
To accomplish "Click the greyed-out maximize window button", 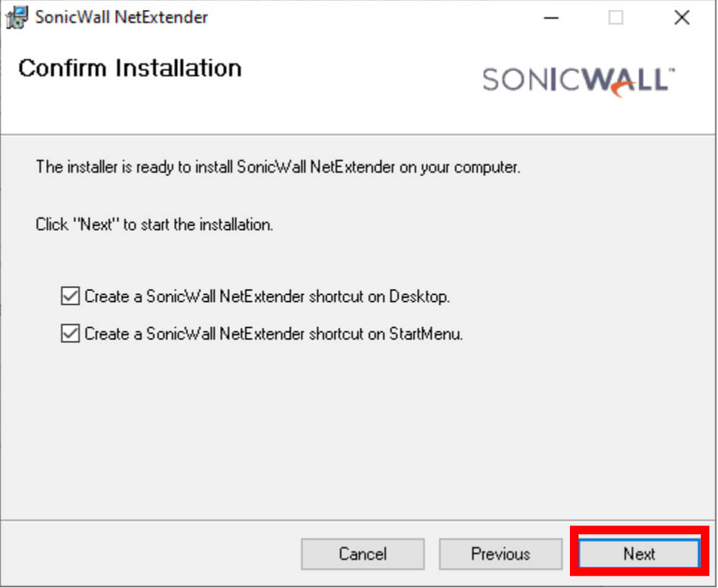I will (x=615, y=18).
